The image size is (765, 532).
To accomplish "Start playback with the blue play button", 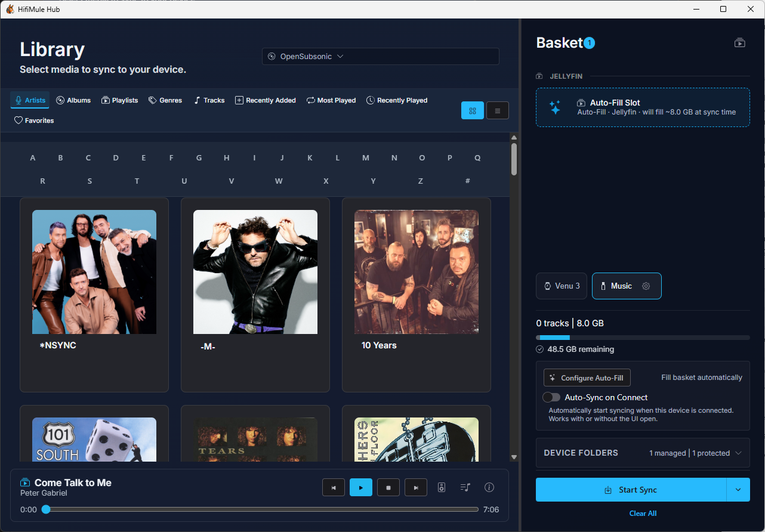I will [x=361, y=487].
